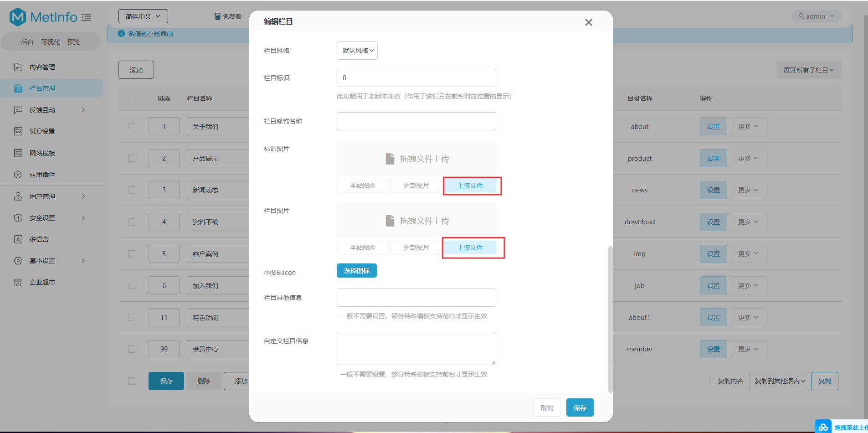Click the SEO设置 sidebar icon
The width and height of the screenshot is (868, 433).
pyautogui.click(x=18, y=131)
